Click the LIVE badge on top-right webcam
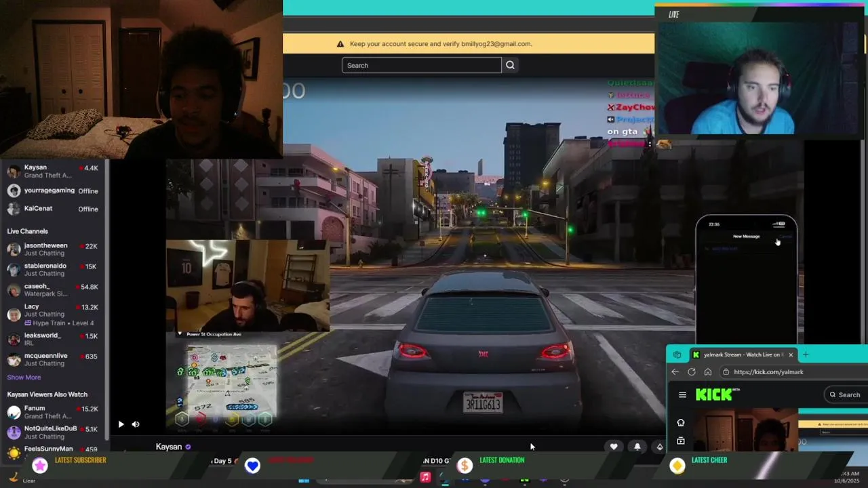This screenshot has width=868, height=488. pos(673,14)
